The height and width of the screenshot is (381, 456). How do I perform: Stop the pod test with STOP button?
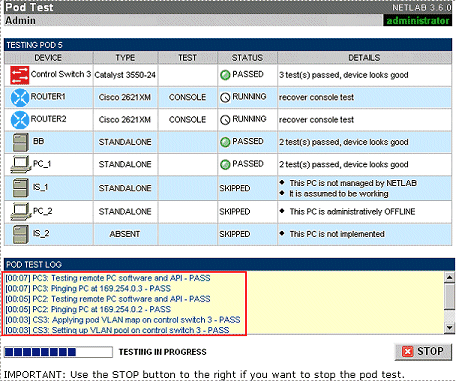(423, 351)
